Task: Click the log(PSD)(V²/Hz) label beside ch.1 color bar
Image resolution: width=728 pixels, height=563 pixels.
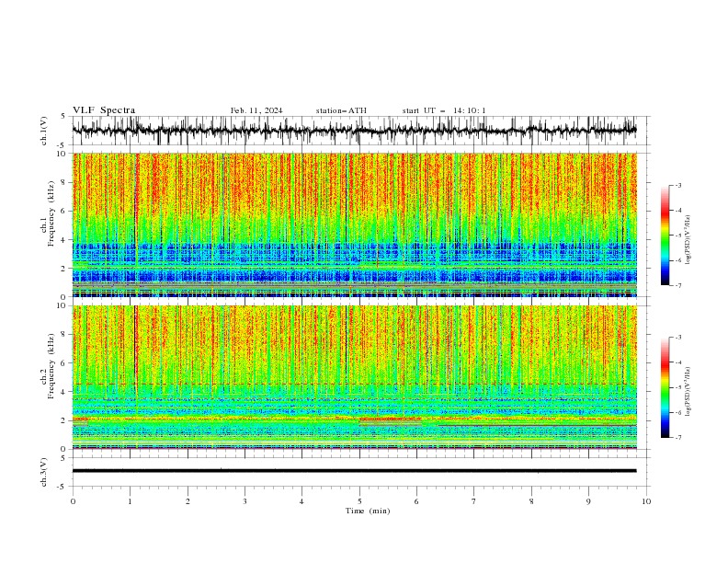Action: tap(688, 240)
